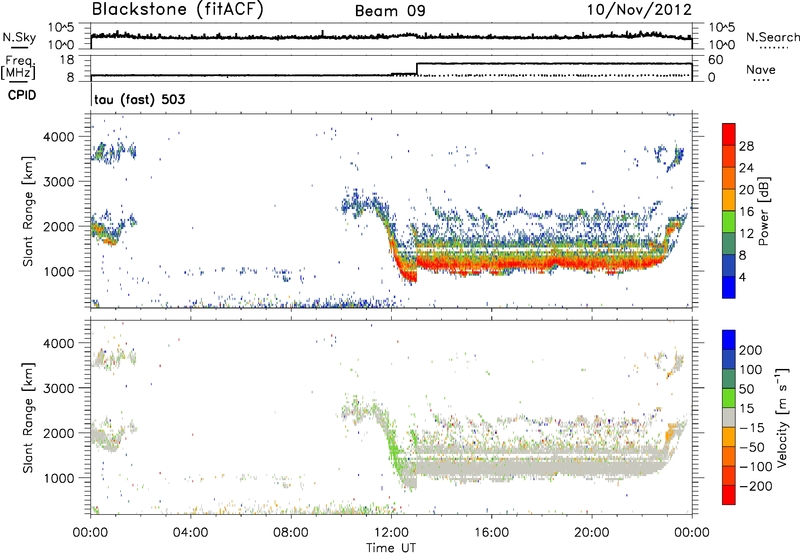800x554 pixels.
Task: Click the frequency step-up near 13:00 UT
Action: pos(417,69)
